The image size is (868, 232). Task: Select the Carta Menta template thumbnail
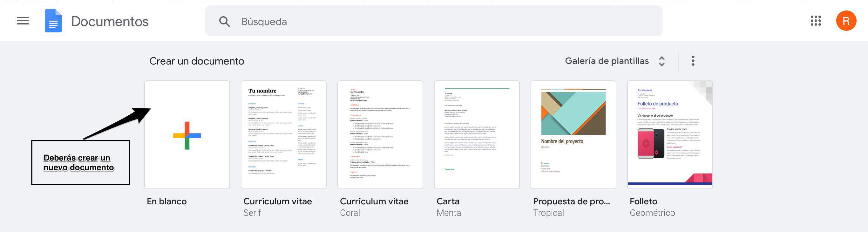point(477,135)
